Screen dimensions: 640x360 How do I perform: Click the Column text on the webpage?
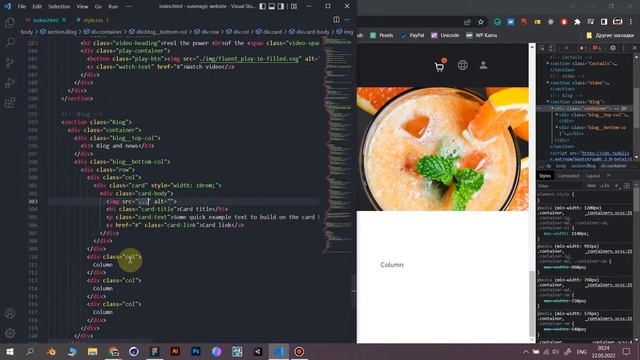392,264
